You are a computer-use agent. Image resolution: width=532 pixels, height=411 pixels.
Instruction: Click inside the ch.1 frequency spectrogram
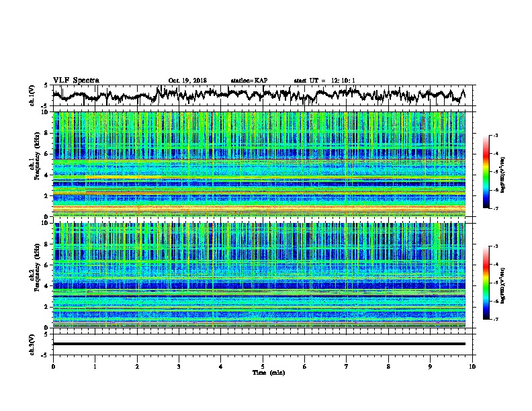[259, 164]
